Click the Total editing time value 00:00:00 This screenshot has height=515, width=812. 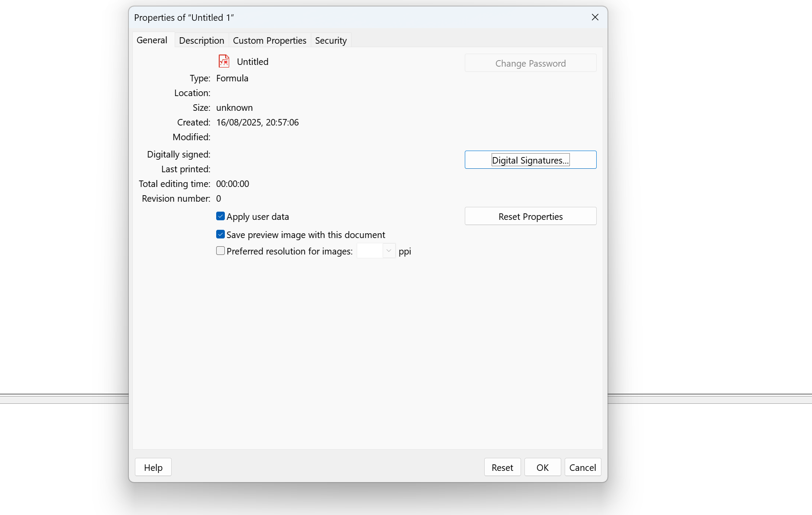coord(233,184)
